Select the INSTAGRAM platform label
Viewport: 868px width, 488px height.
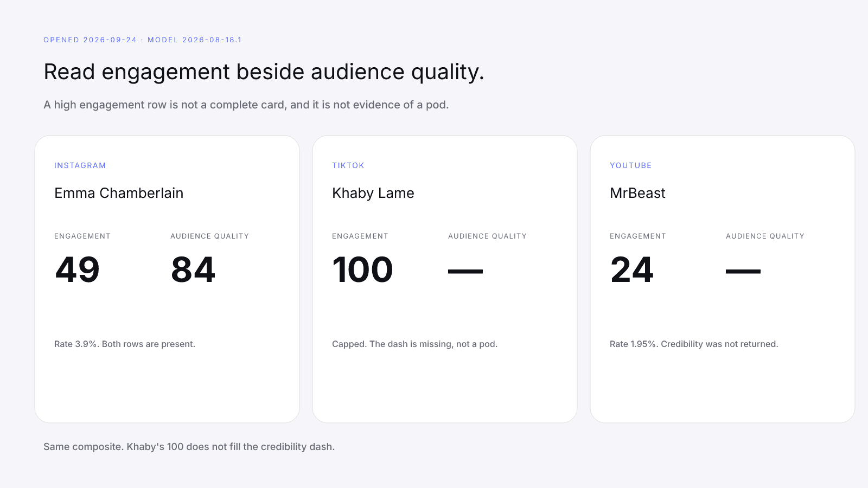pos(80,165)
